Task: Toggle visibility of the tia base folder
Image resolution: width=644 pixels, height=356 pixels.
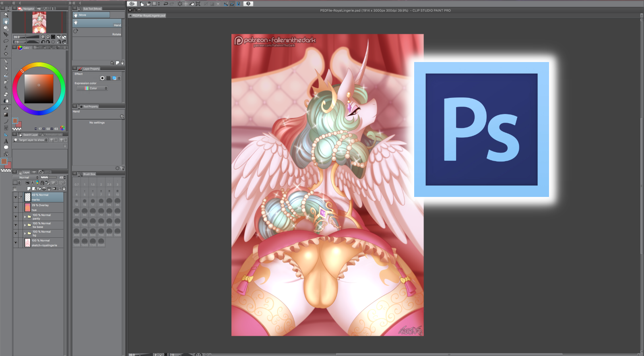Action: pos(16,225)
